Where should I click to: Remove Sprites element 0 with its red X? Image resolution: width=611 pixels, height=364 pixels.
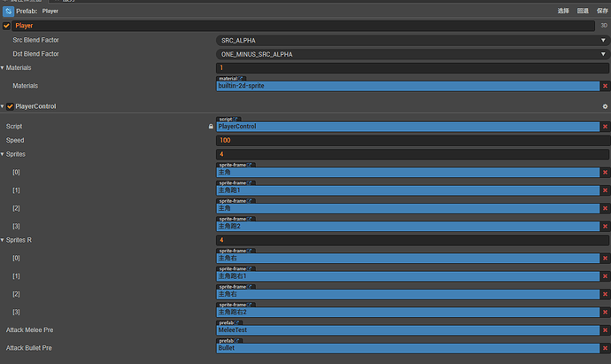click(605, 173)
